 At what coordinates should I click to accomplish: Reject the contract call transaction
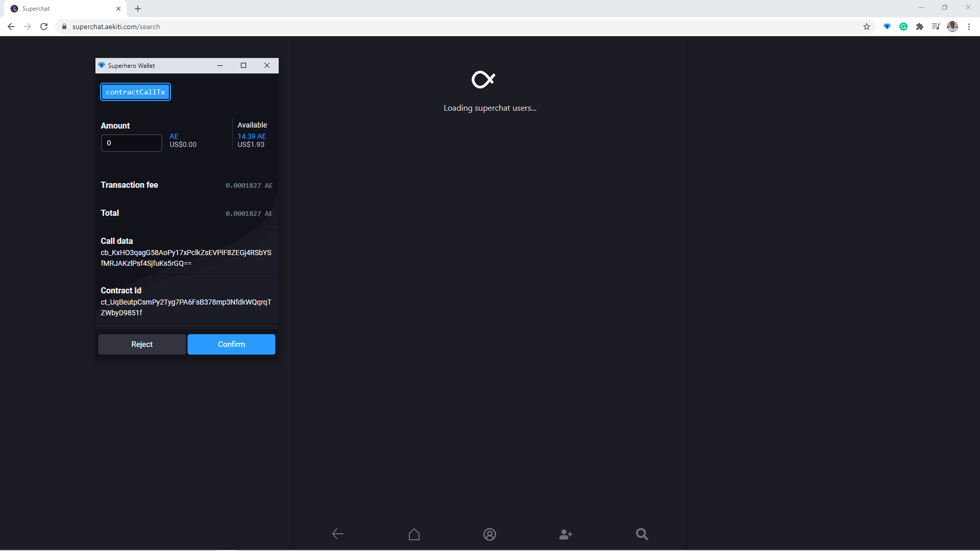(x=142, y=344)
